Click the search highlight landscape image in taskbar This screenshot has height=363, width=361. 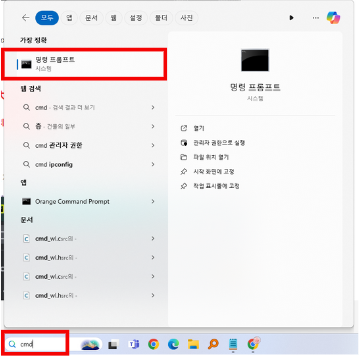click(90, 344)
